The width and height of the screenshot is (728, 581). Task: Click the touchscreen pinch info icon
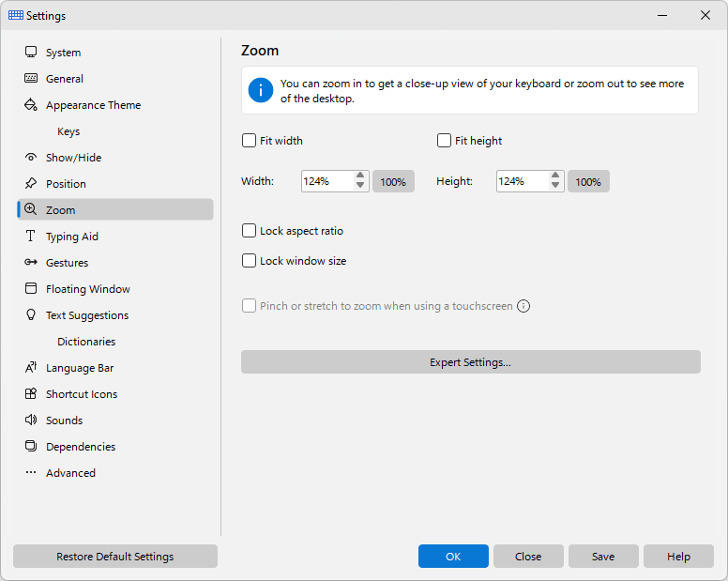[523, 306]
